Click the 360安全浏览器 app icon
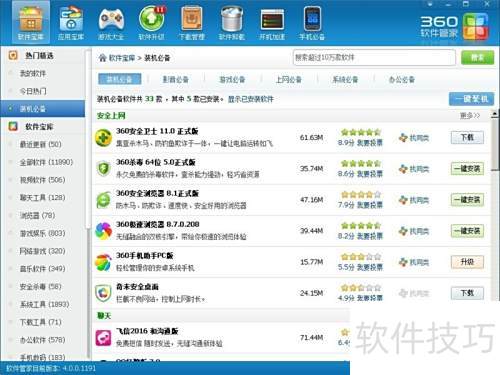This screenshot has height=375, width=500. (x=104, y=200)
